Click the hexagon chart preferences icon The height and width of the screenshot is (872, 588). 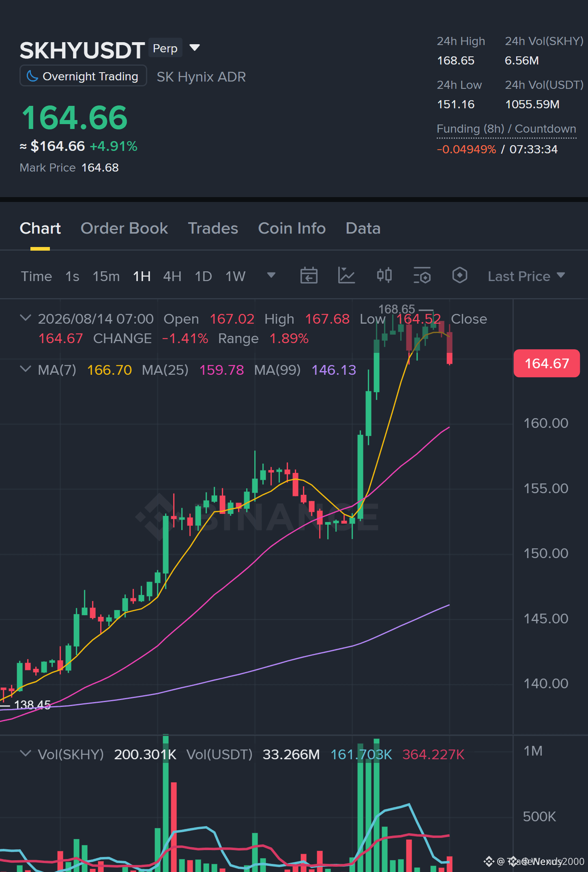click(x=459, y=276)
